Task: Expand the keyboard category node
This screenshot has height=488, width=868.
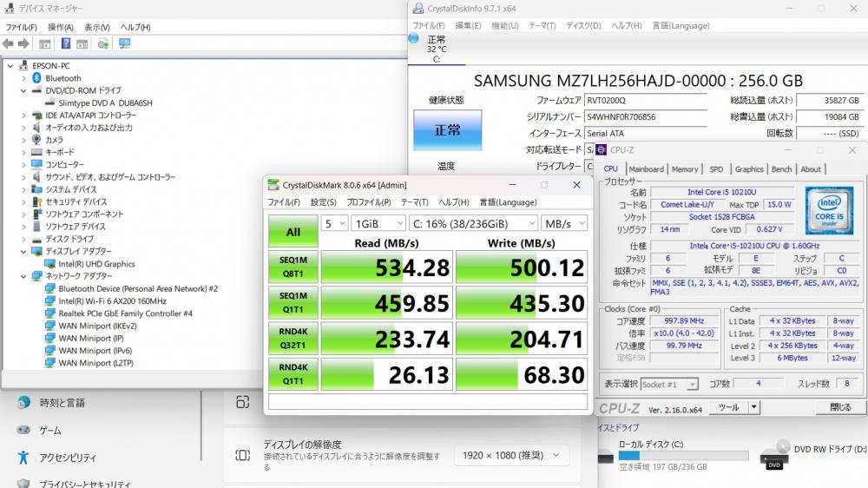Action: [x=23, y=152]
